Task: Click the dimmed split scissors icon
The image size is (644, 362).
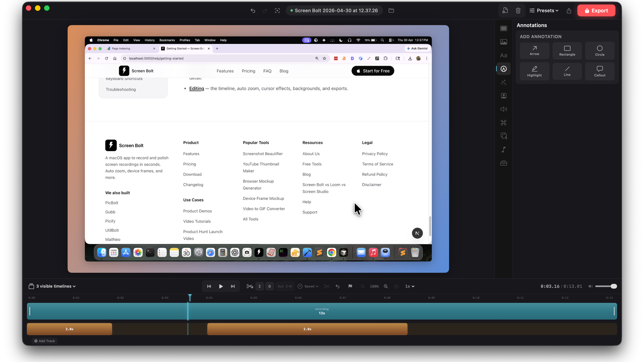Action: pos(327,286)
